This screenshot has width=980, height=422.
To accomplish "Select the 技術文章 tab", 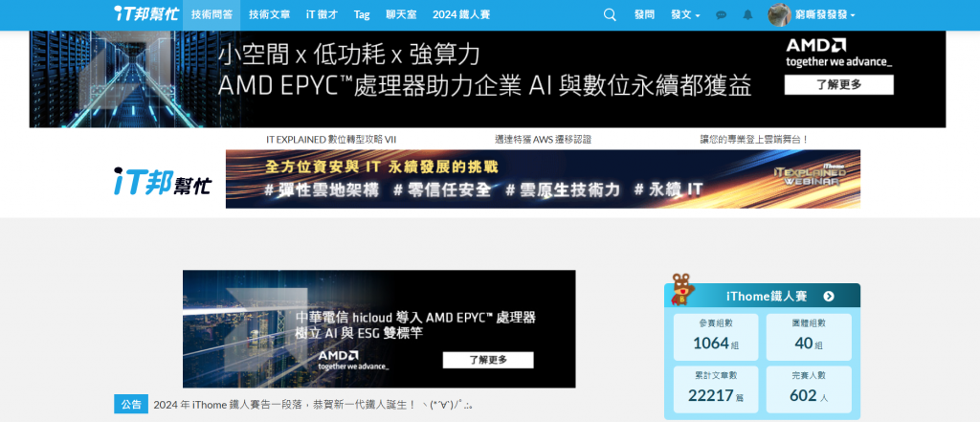I will click(x=269, y=15).
